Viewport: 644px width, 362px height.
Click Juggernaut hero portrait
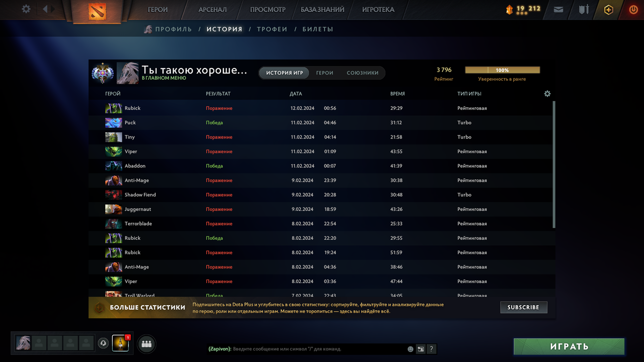pos(114,209)
